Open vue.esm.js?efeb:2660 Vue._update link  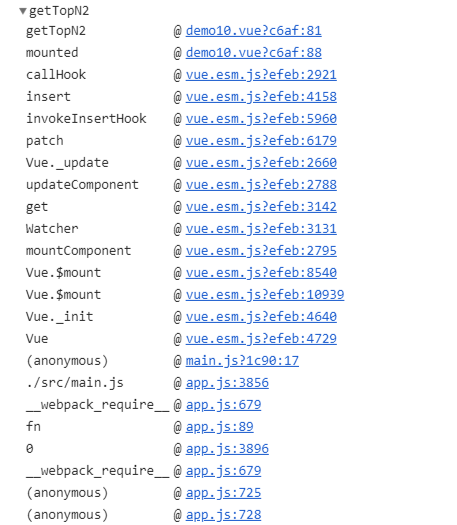coord(261,163)
